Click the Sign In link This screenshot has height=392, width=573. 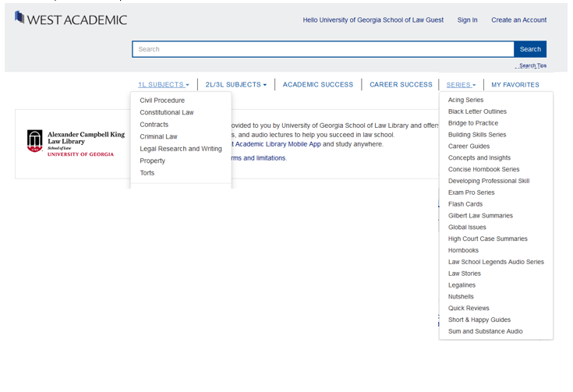(x=467, y=20)
